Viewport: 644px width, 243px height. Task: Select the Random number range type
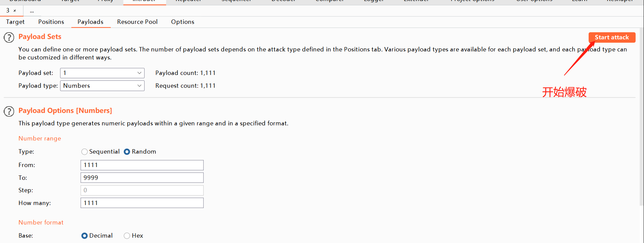click(x=127, y=152)
